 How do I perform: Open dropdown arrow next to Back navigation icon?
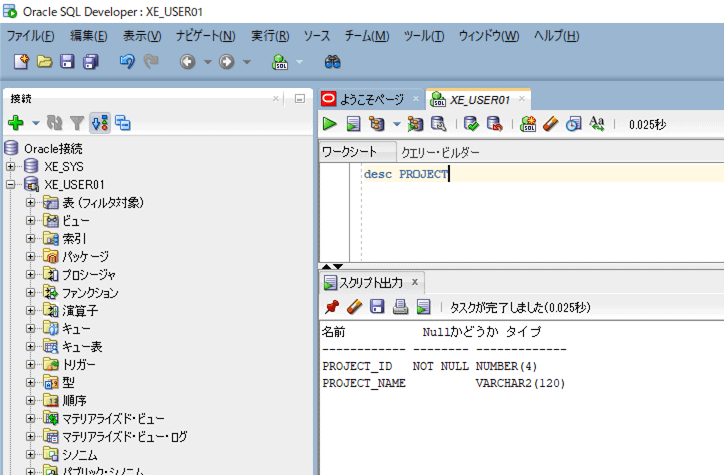[208, 62]
